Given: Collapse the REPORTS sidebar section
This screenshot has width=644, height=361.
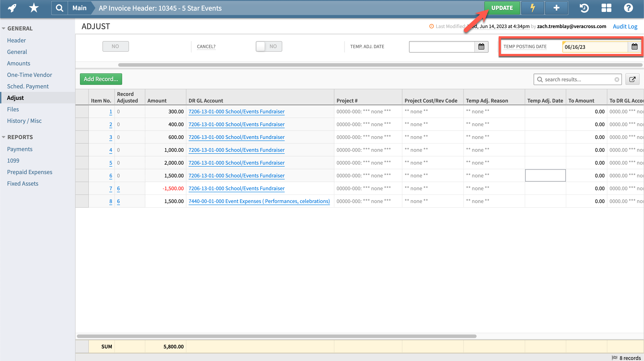Looking at the screenshot, I should point(4,137).
